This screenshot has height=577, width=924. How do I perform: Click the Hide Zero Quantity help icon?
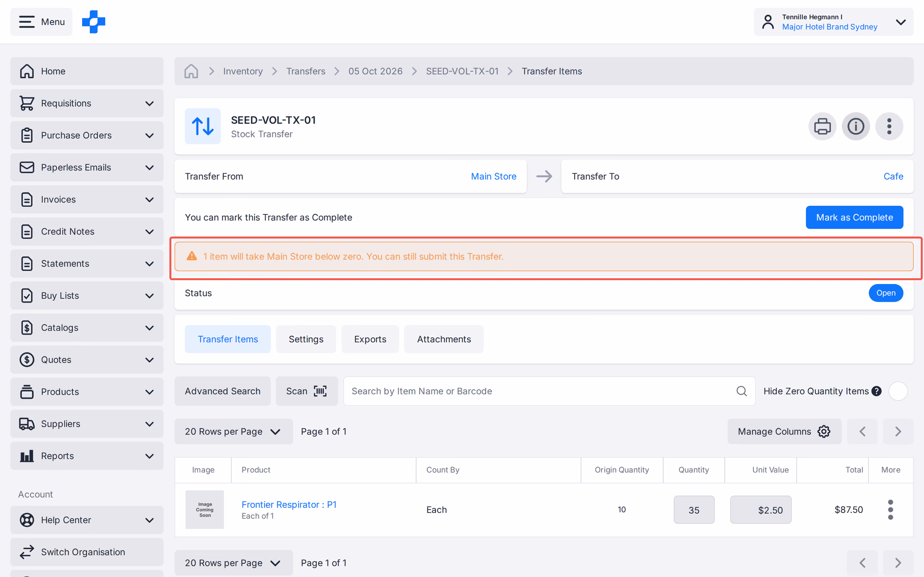877,391
